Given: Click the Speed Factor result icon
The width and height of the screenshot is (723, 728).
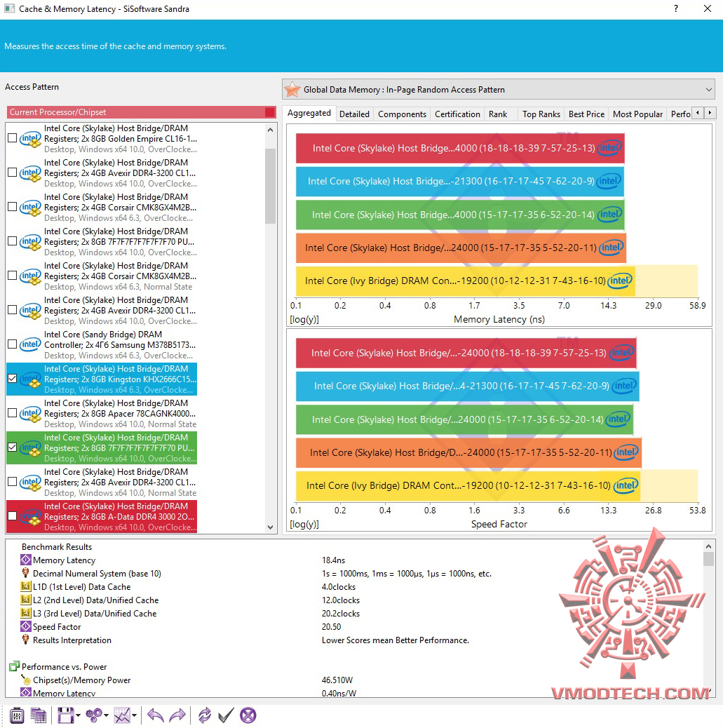Looking at the screenshot, I should [25, 626].
